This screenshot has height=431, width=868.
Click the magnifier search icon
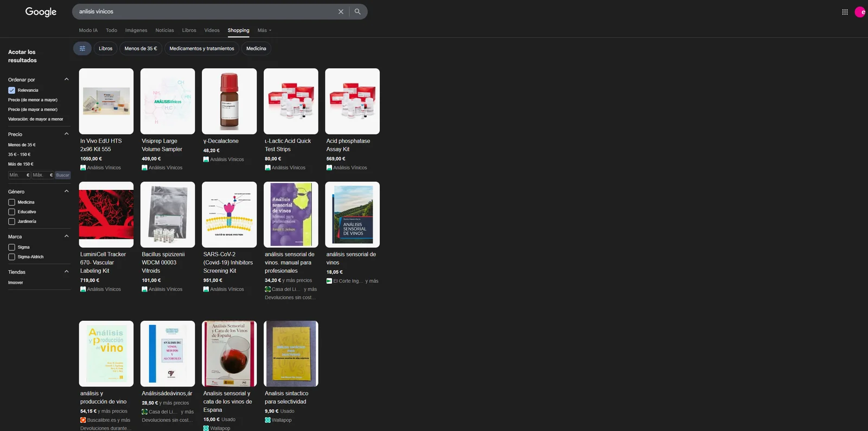click(x=358, y=11)
